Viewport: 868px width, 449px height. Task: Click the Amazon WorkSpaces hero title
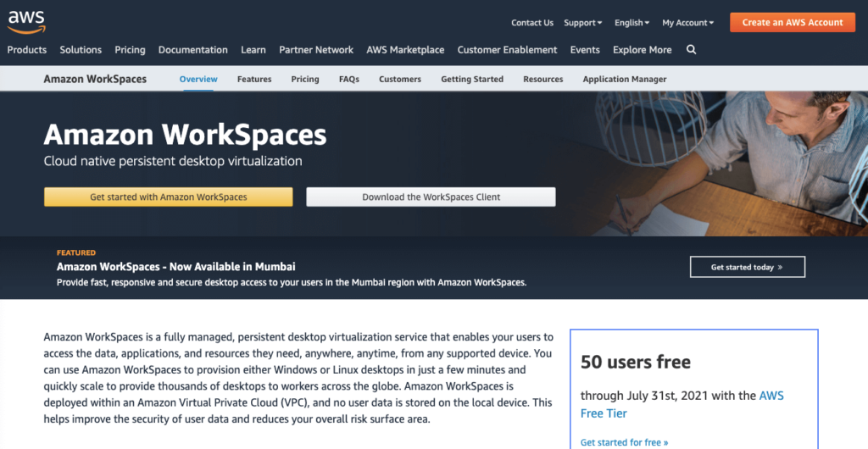point(185,135)
